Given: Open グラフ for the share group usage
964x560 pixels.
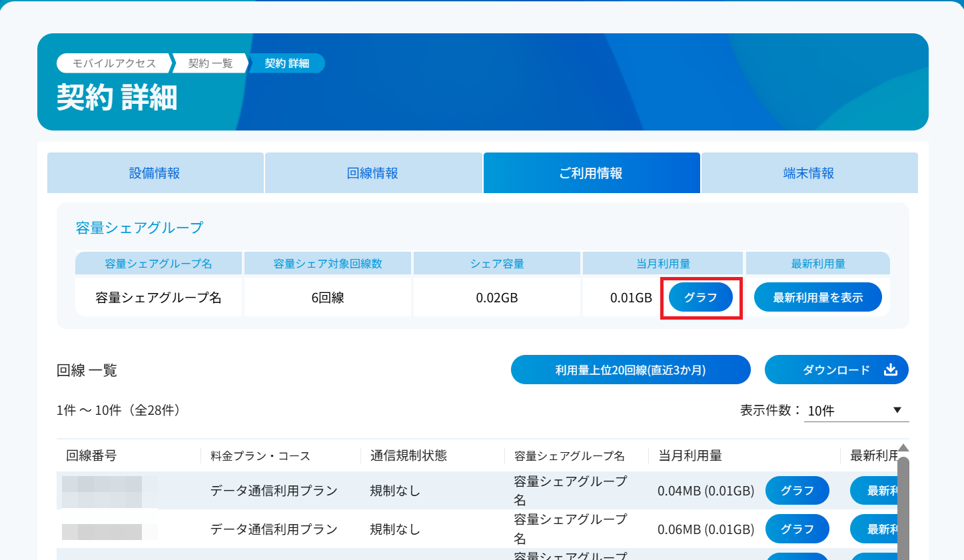Looking at the screenshot, I should point(701,298).
